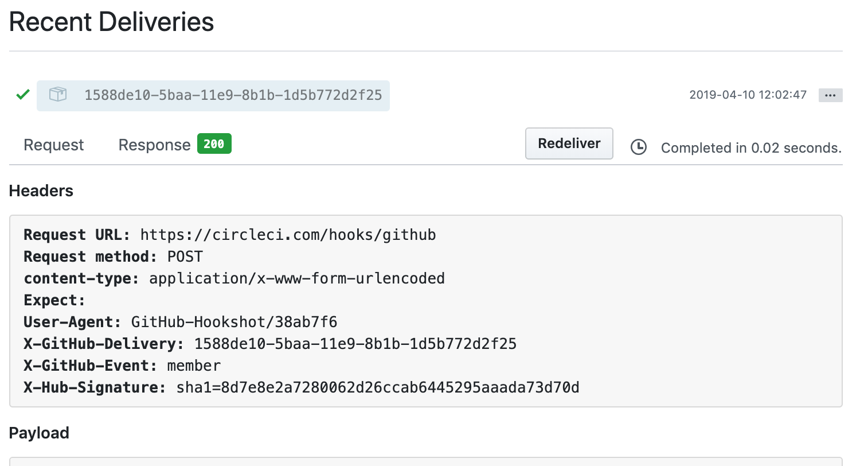Click the Recent Deliveries heading

(112, 22)
